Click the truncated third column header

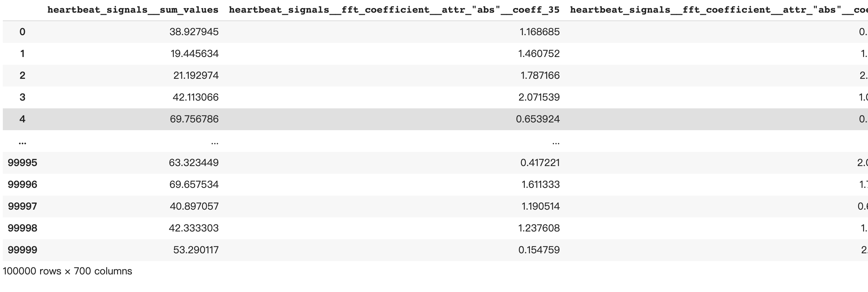pyautogui.click(x=718, y=10)
